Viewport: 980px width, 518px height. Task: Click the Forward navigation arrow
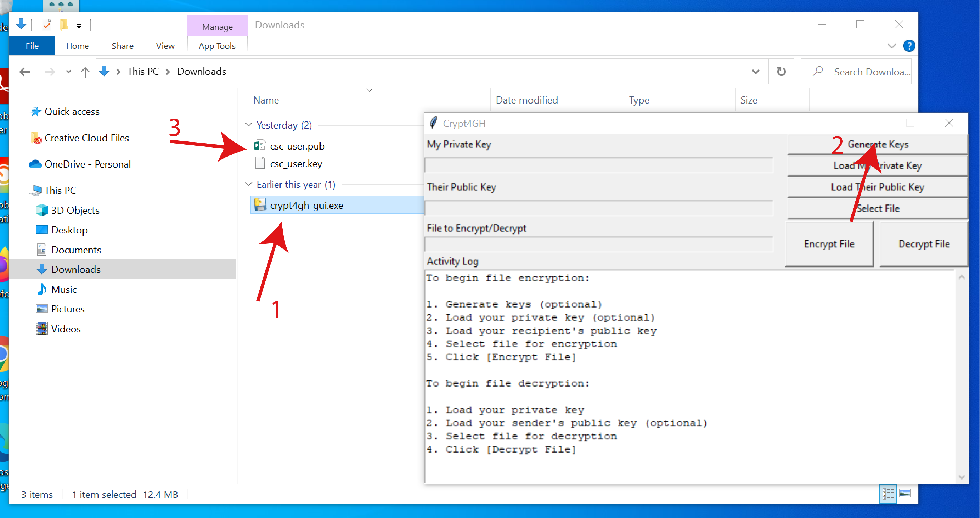50,72
